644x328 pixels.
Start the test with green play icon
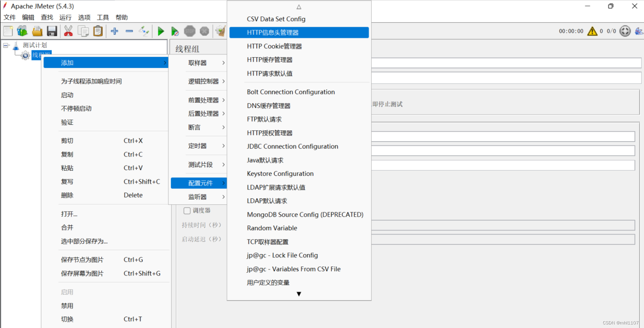tap(161, 31)
